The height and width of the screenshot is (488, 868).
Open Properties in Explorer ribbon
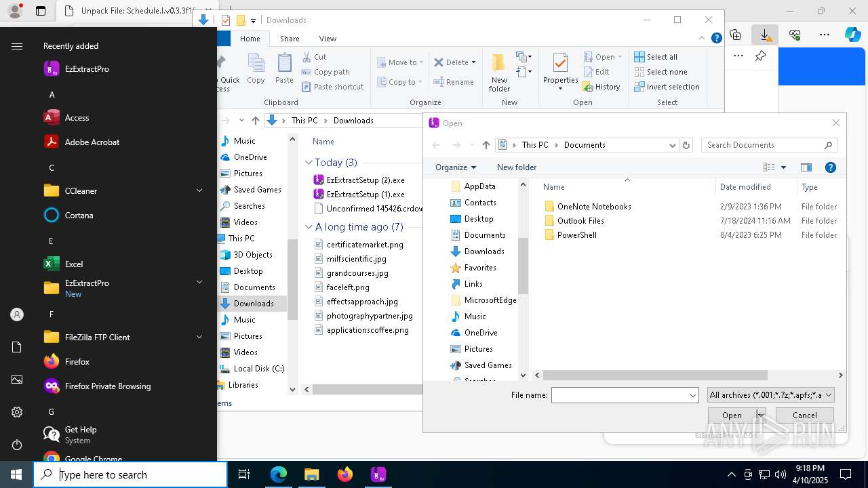point(560,72)
